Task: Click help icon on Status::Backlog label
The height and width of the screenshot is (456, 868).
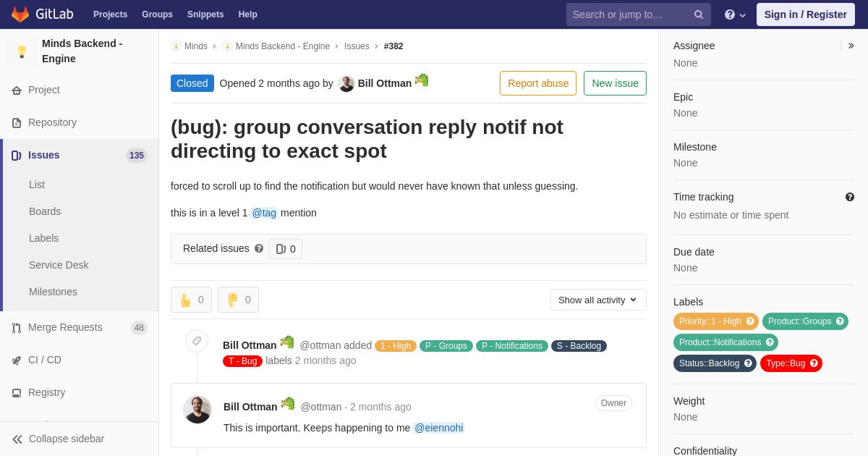Action: [748, 363]
